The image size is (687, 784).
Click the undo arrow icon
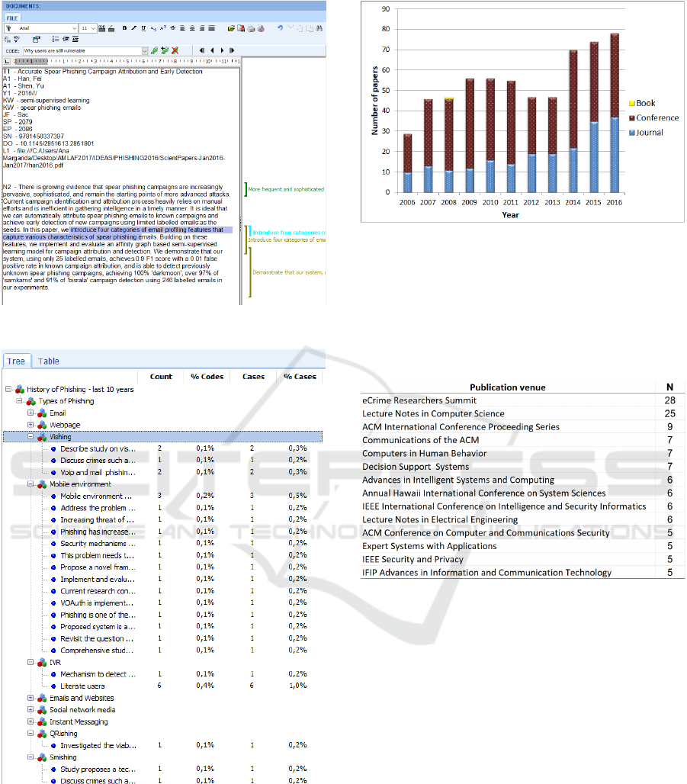[x=280, y=28]
